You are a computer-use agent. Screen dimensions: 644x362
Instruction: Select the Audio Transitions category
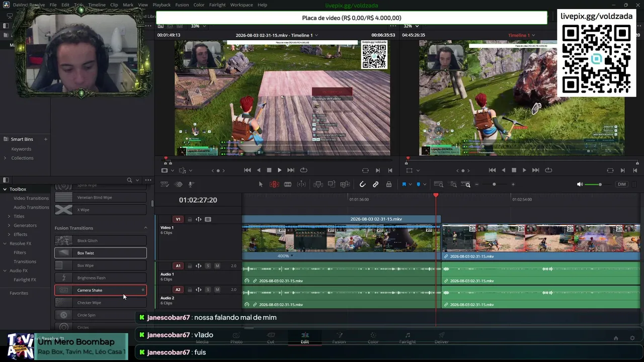[x=31, y=208]
